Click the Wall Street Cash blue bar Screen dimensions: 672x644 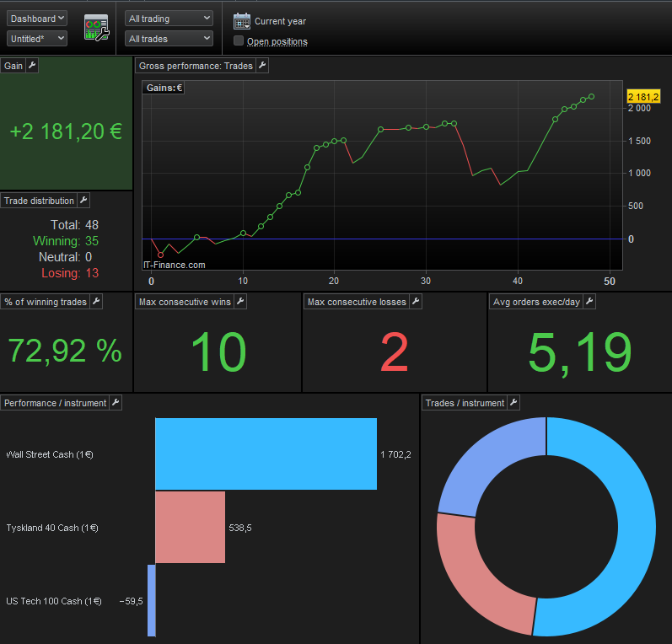pyautogui.click(x=266, y=453)
